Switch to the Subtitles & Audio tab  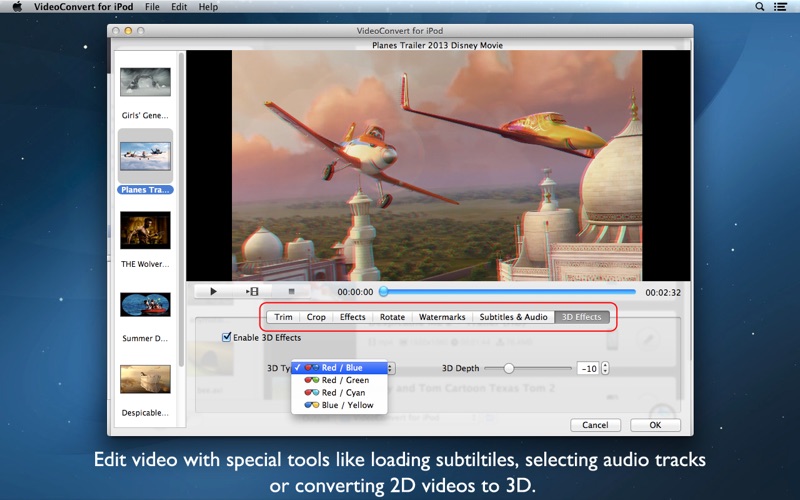tap(513, 317)
